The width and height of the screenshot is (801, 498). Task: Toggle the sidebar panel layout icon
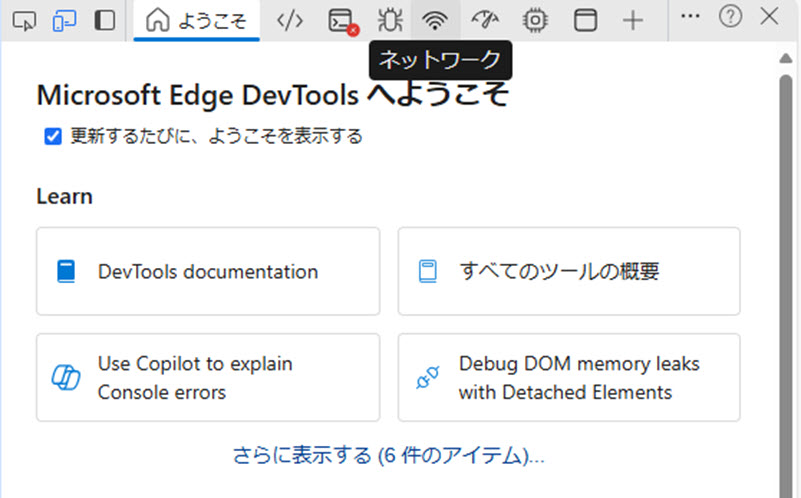pyautogui.click(x=105, y=20)
